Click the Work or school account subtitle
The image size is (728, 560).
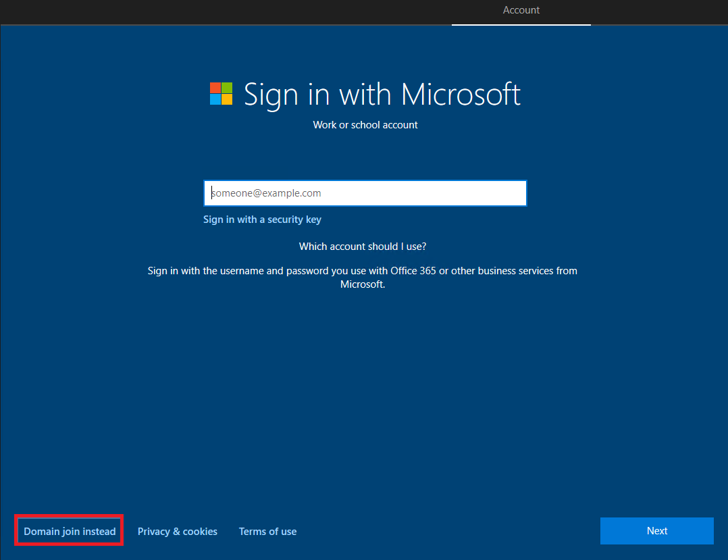[x=365, y=125]
